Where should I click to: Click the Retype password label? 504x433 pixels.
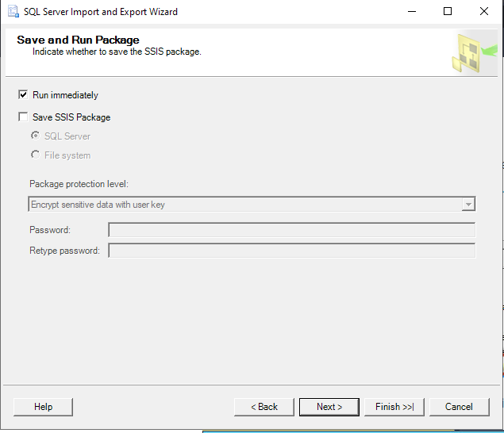coord(64,251)
